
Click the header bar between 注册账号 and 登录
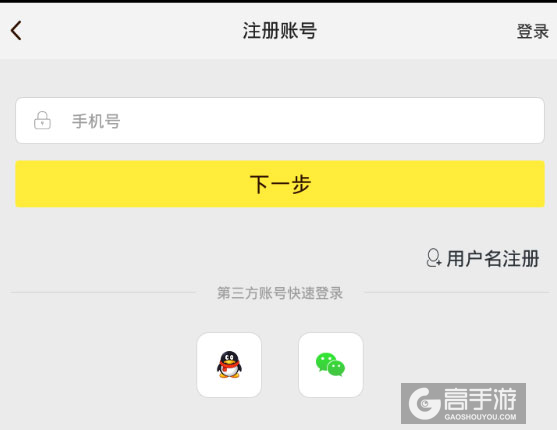(x=416, y=31)
